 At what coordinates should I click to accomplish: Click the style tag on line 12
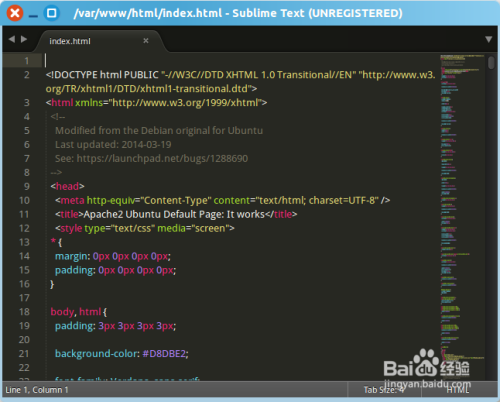pyautogui.click(x=71, y=228)
